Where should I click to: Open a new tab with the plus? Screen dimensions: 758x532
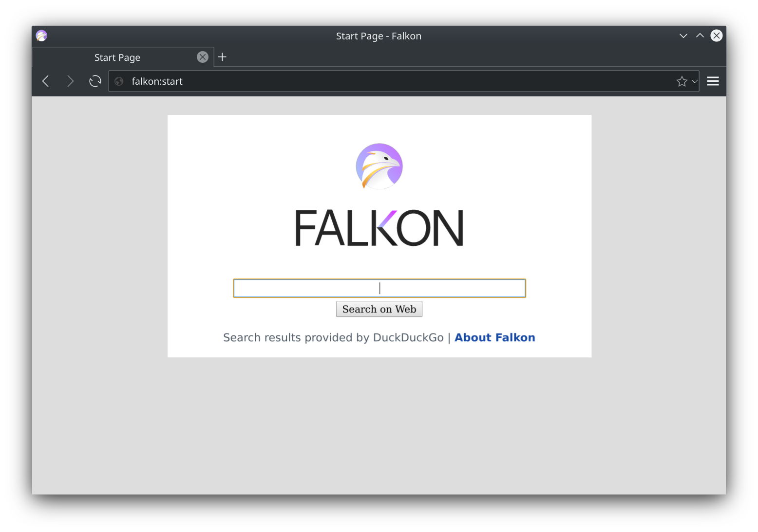coord(222,57)
